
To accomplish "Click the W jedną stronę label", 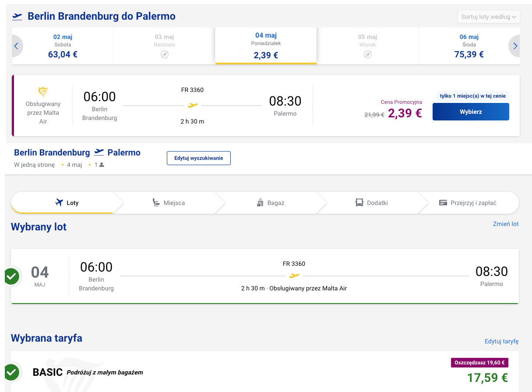I will (35, 165).
